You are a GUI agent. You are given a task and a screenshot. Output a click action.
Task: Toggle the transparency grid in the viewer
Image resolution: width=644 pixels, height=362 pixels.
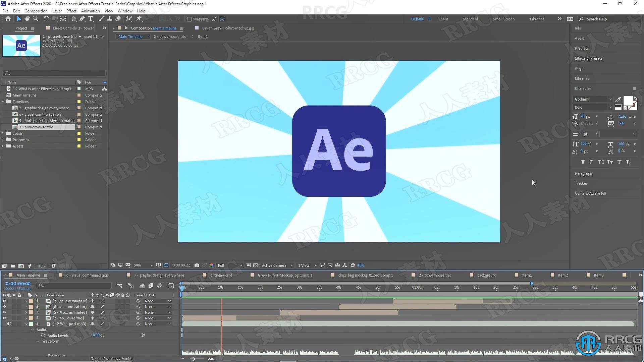tap(256, 265)
